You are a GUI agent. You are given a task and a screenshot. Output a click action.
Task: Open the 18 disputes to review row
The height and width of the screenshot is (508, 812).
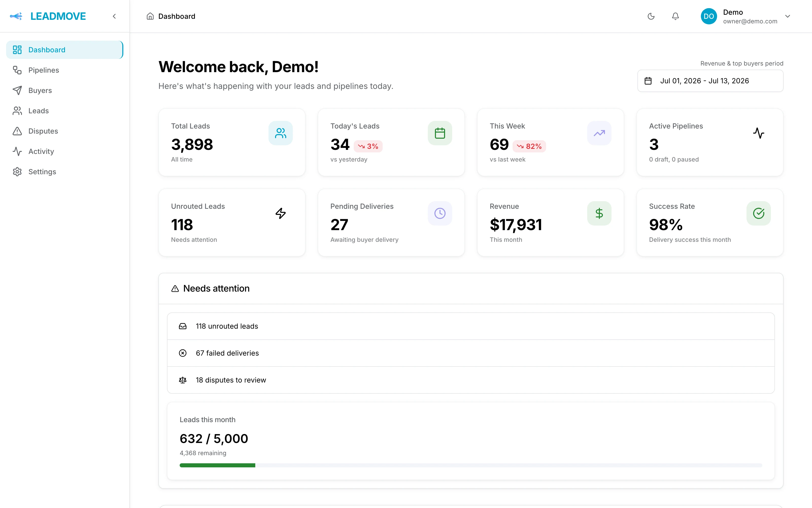pyautogui.click(x=471, y=380)
